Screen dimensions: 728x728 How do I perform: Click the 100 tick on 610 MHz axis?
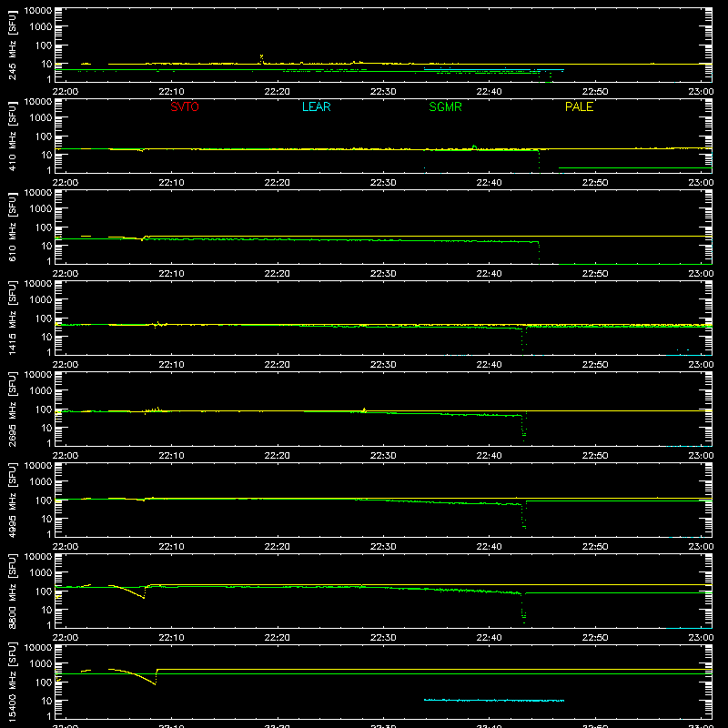(x=44, y=227)
